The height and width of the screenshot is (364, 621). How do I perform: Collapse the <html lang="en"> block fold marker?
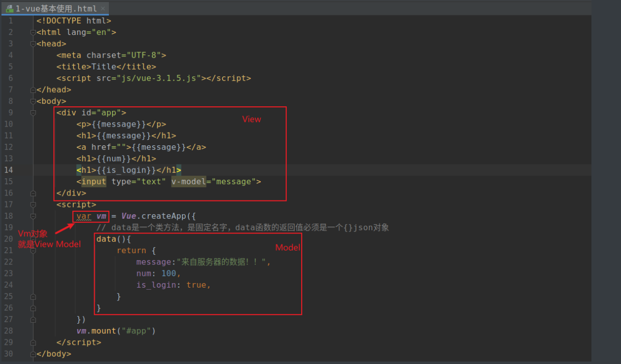coord(33,33)
